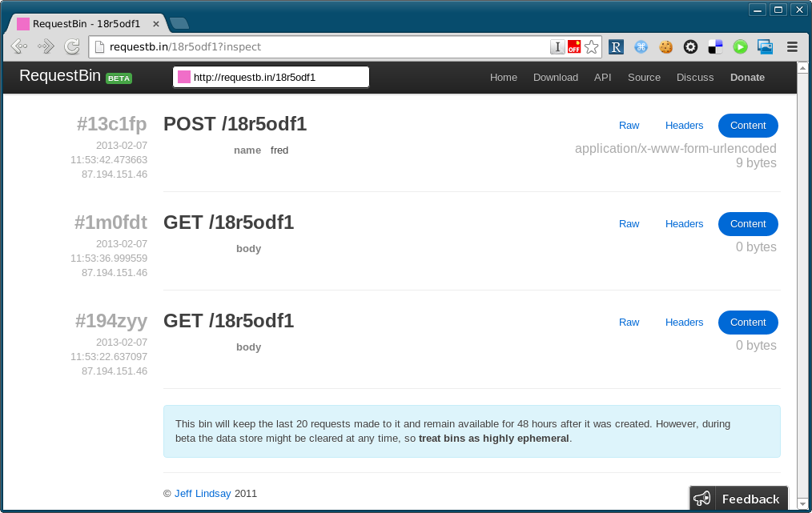Click request ID #13c1fp
Image resolution: width=812 pixels, height=513 pixels.
(112, 125)
